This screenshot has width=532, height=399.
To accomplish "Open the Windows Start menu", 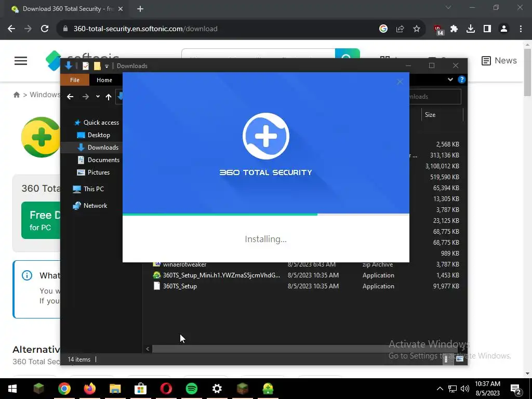I will pyautogui.click(x=12, y=389).
